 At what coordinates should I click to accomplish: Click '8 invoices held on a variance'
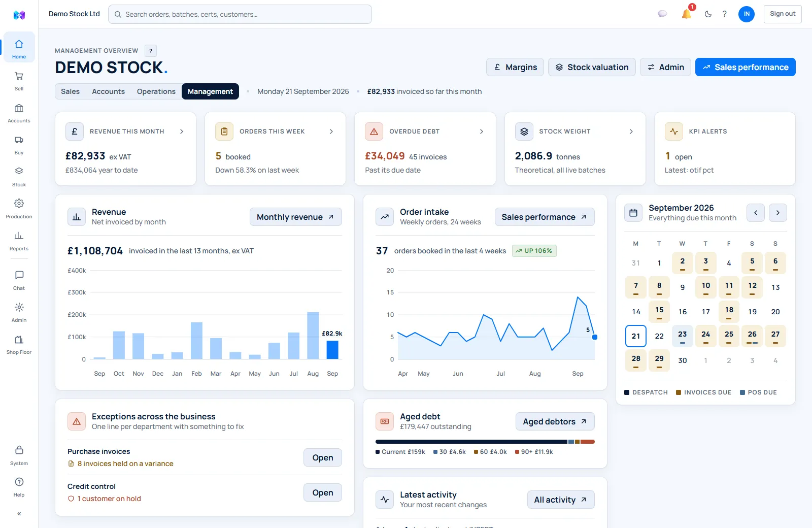point(125,464)
